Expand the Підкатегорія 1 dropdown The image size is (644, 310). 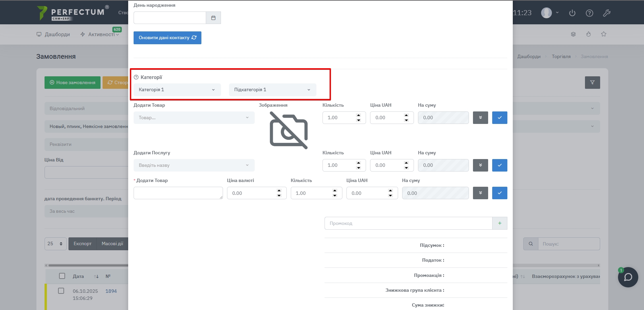[272, 90]
